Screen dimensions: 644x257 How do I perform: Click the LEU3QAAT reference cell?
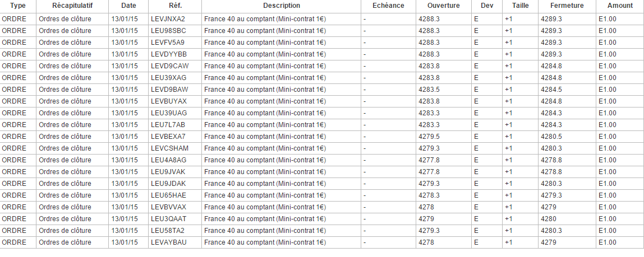(168, 219)
